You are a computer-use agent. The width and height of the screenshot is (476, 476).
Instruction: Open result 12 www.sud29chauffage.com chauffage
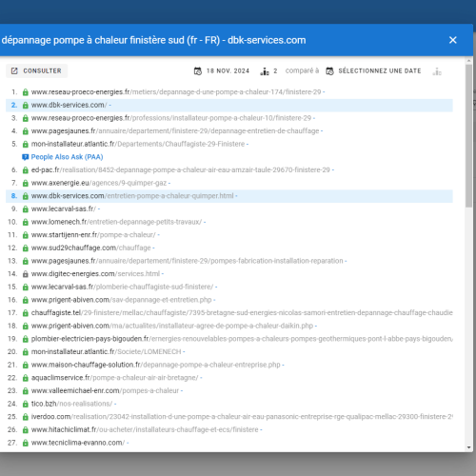click(90, 248)
